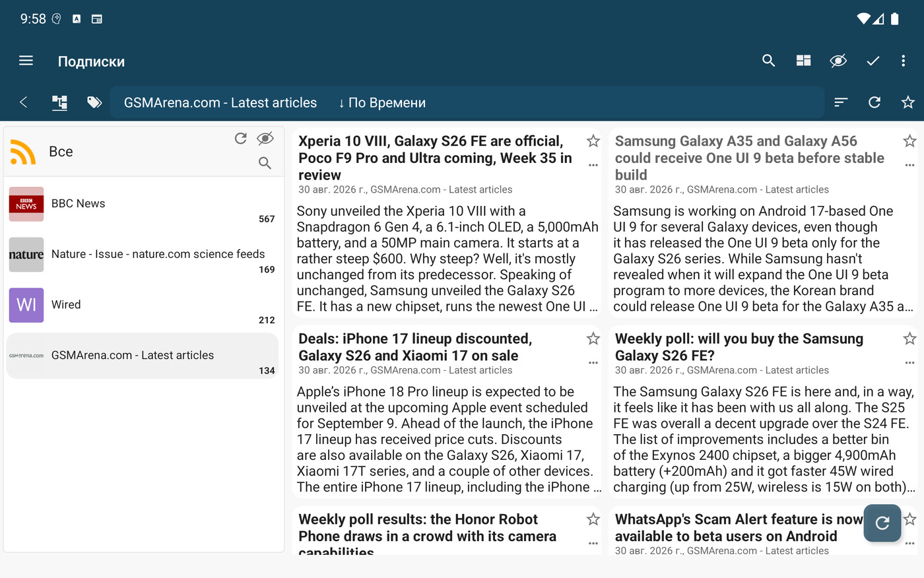This screenshot has height=578, width=924.
Task: Open the tags icon in toolbar
Action: 94,102
